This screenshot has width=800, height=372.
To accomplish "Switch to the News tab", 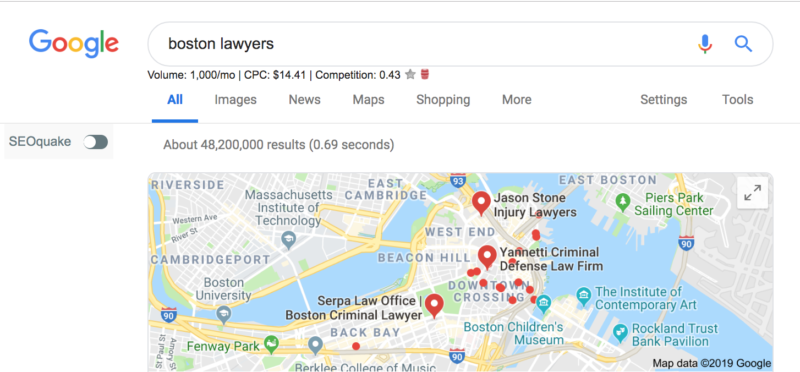I will [x=305, y=100].
